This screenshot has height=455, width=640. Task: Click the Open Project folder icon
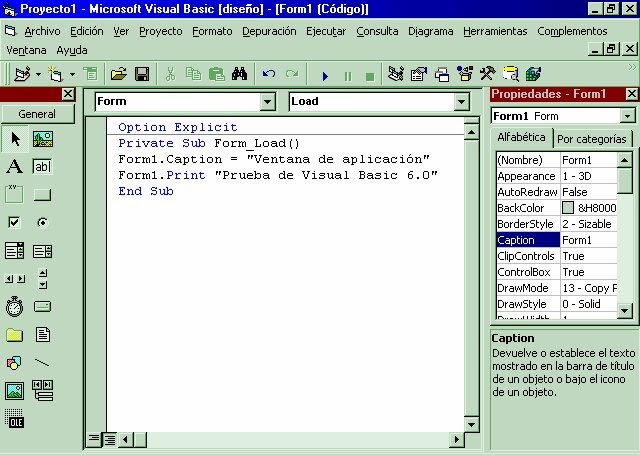(x=119, y=74)
